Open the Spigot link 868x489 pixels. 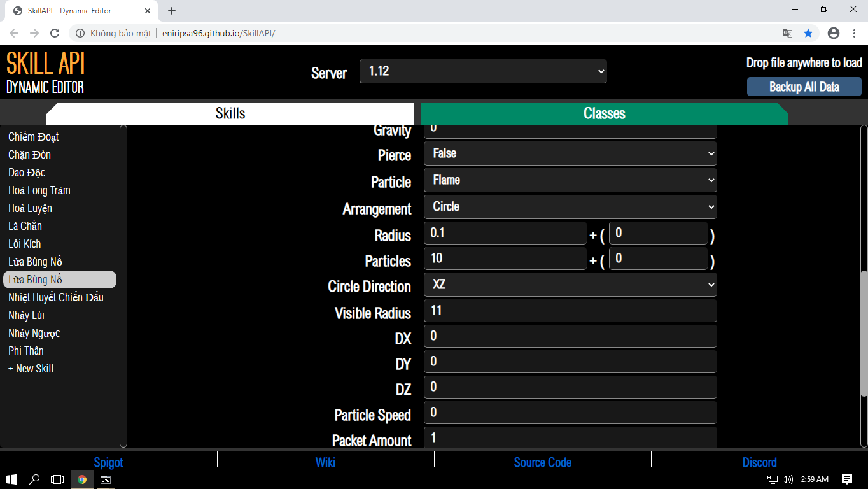click(x=108, y=462)
